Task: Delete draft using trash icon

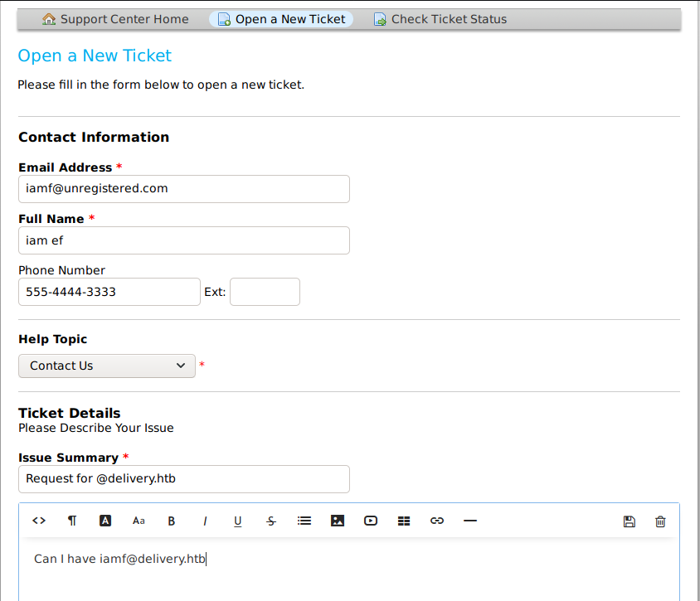Action: (x=660, y=521)
